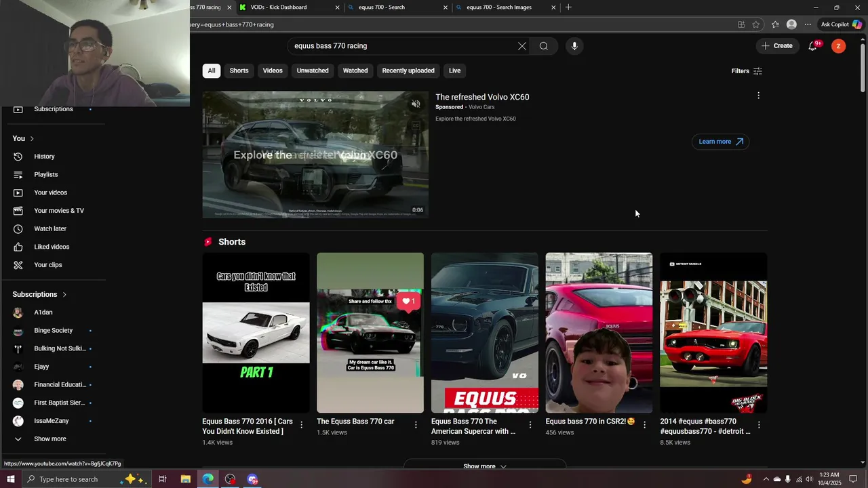
Task: Unmute the Volvo ad video
Action: [416, 104]
